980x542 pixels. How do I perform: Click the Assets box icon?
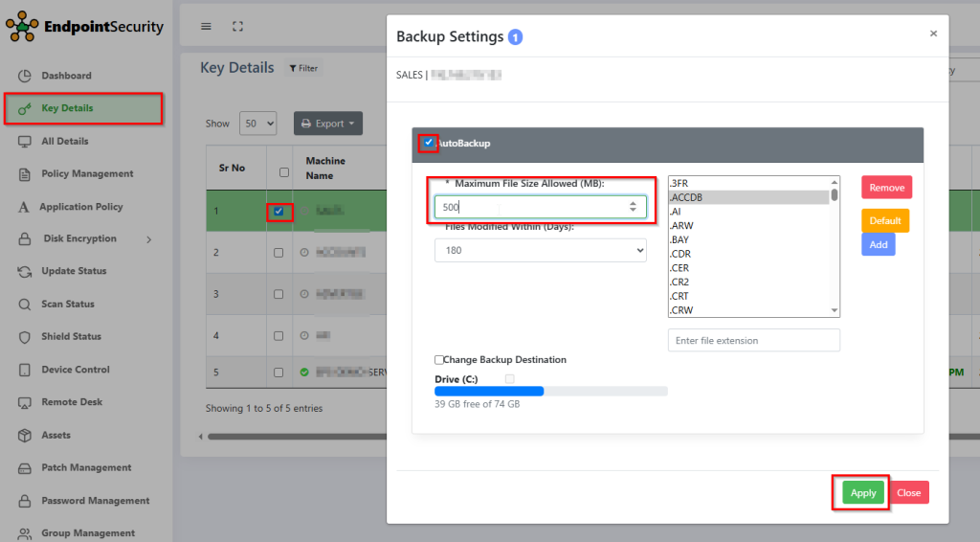coord(25,436)
